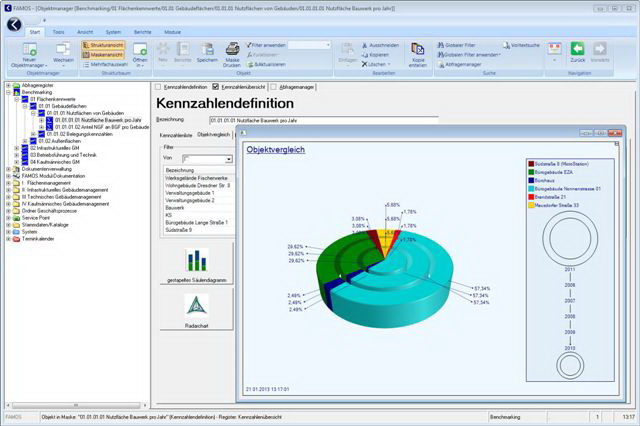Screen dimensions: 640x426
Task: Click the Maske Drucken print icon
Action: click(232, 50)
